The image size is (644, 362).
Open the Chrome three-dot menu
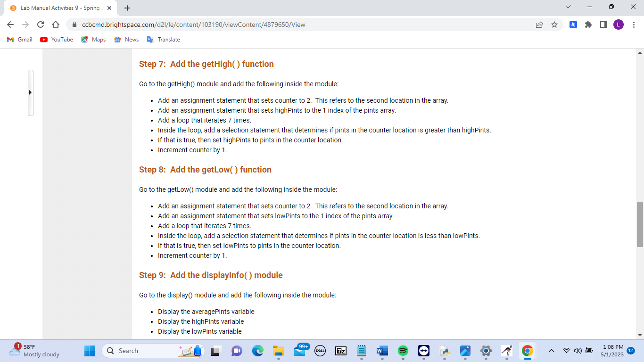634,24
